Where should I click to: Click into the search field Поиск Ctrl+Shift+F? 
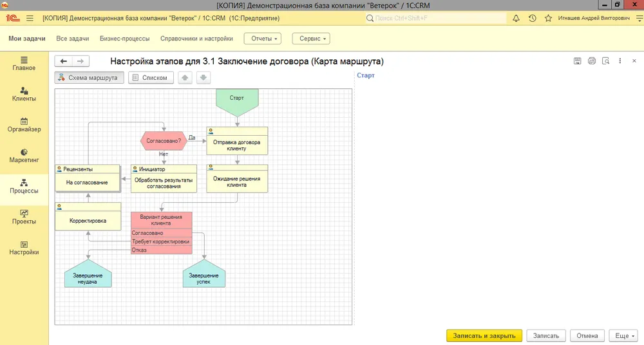coord(436,18)
